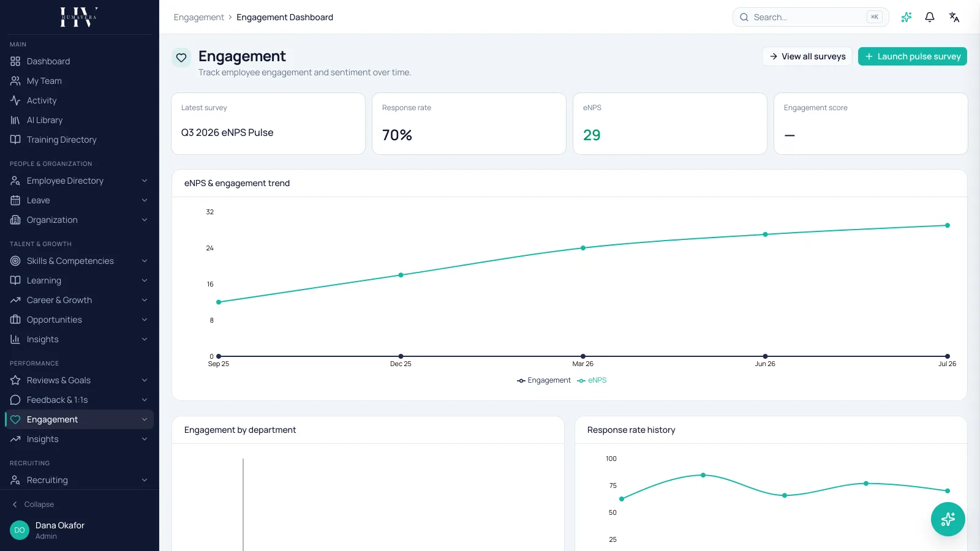Open AI Library menu item
The image size is (980, 551).
pyautogui.click(x=79, y=120)
